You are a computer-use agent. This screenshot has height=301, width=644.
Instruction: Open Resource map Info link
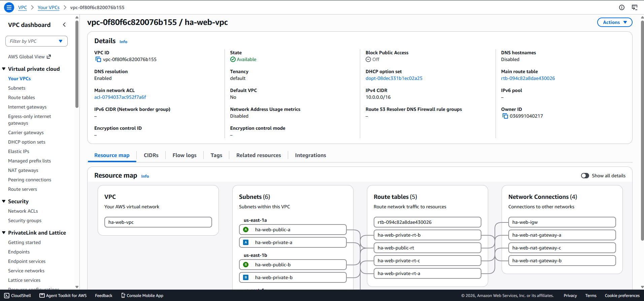(x=145, y=176)
